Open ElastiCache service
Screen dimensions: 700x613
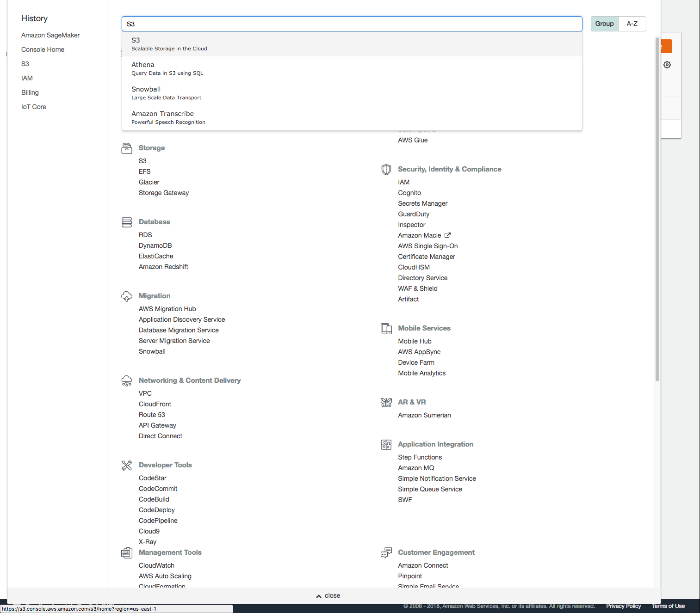click(156, 256)
